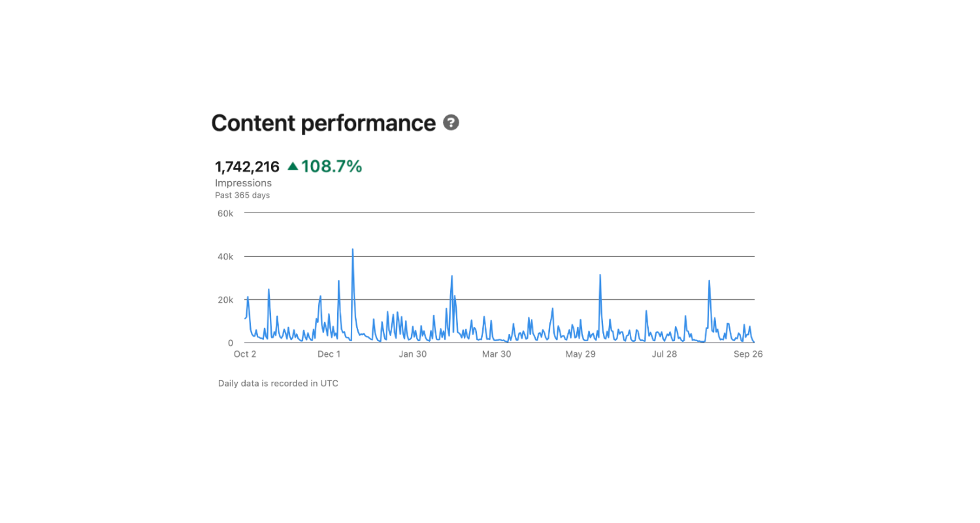Click the 108.7% growth percentage

point(331,167)
